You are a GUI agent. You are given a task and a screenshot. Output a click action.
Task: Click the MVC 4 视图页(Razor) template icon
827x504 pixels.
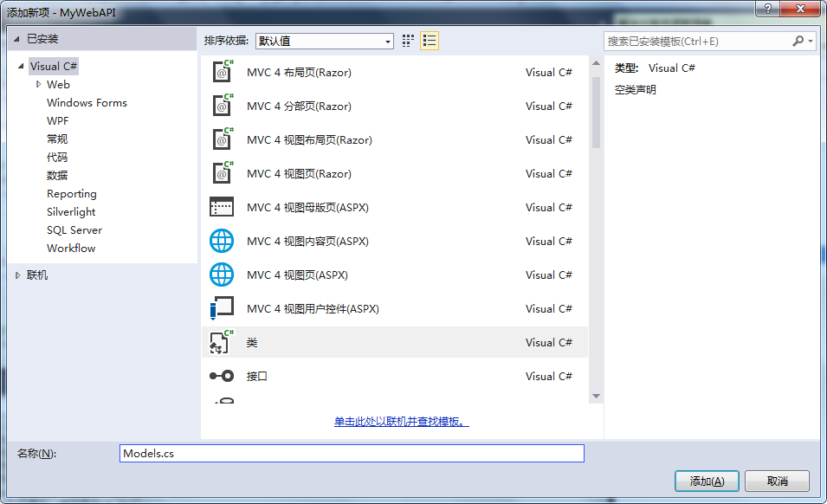click(222, 173)
